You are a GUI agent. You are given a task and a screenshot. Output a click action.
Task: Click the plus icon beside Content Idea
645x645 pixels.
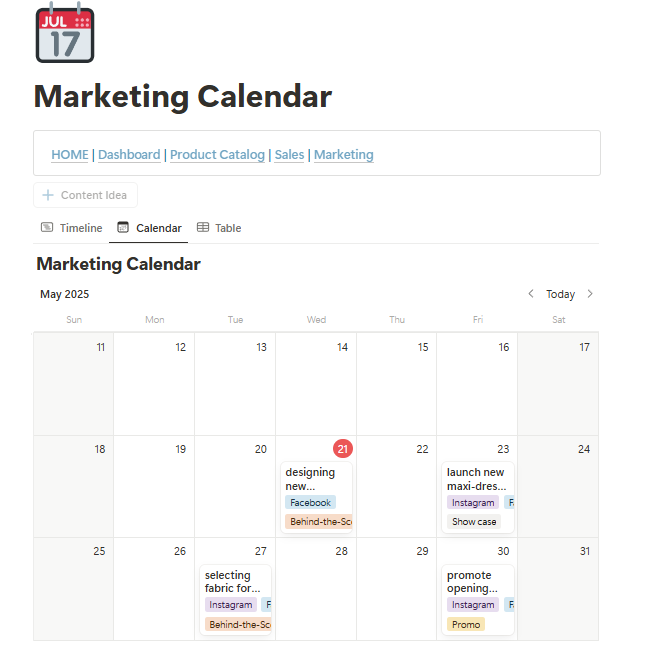coord(48,195)
